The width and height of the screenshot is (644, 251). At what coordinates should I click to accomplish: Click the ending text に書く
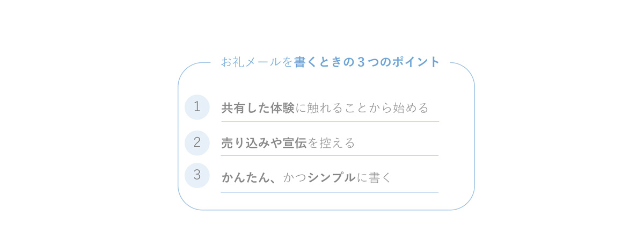374,177
